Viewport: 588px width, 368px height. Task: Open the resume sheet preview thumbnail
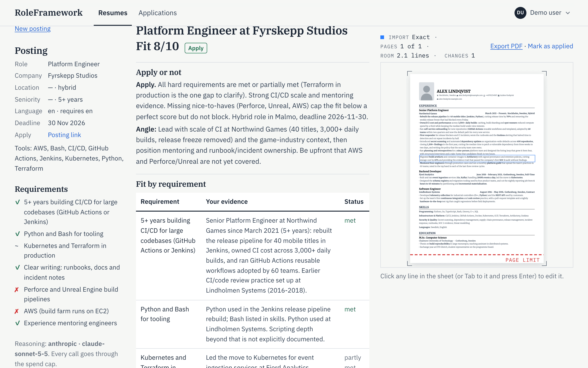(x=477, y=168)
